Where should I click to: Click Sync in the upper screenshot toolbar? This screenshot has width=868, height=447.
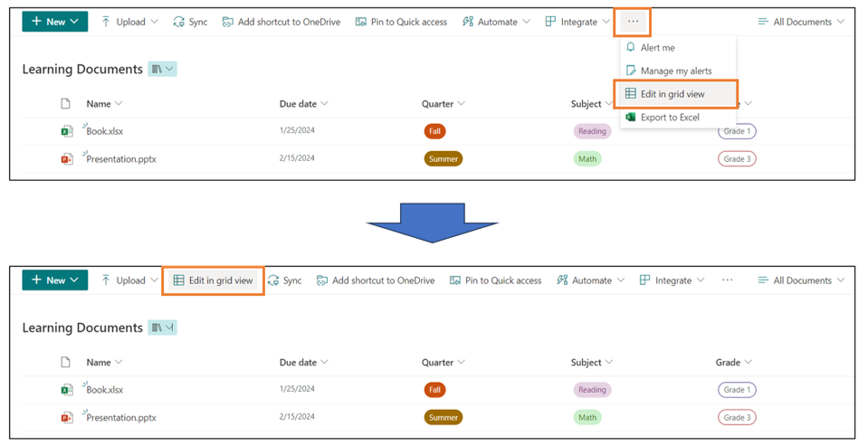click(x=190, y=22)
